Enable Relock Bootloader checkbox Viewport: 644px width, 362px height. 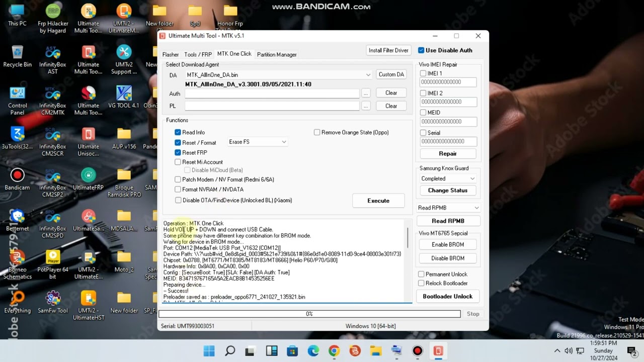click(421, 283)
